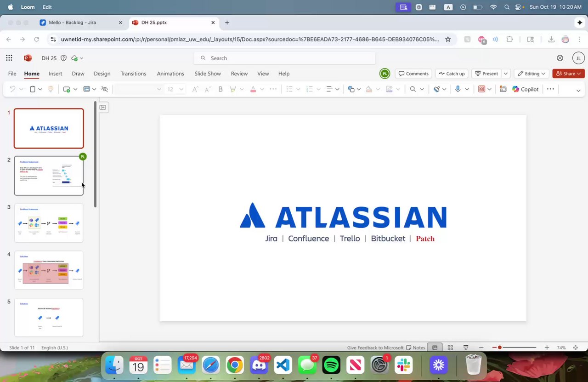
Task: Switch to the Animations ribbon tab
Action: [170, 74]
